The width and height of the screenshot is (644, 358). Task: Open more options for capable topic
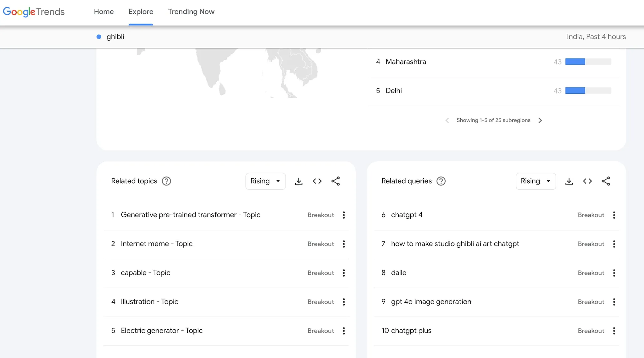[x=344, y=273]
